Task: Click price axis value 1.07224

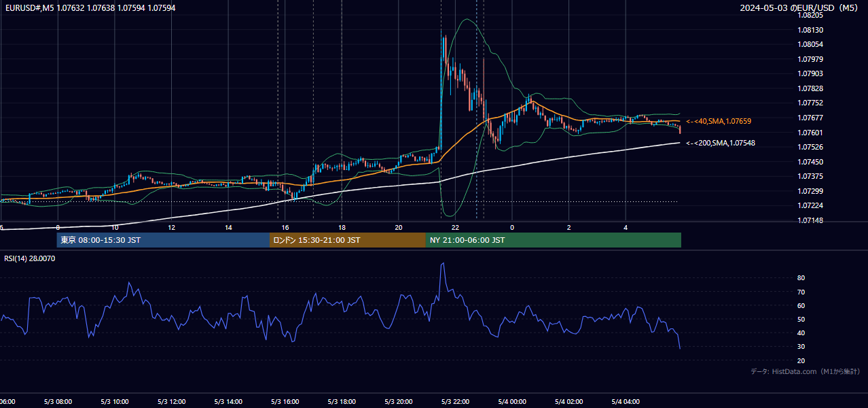Action: (x=810, y=205)
